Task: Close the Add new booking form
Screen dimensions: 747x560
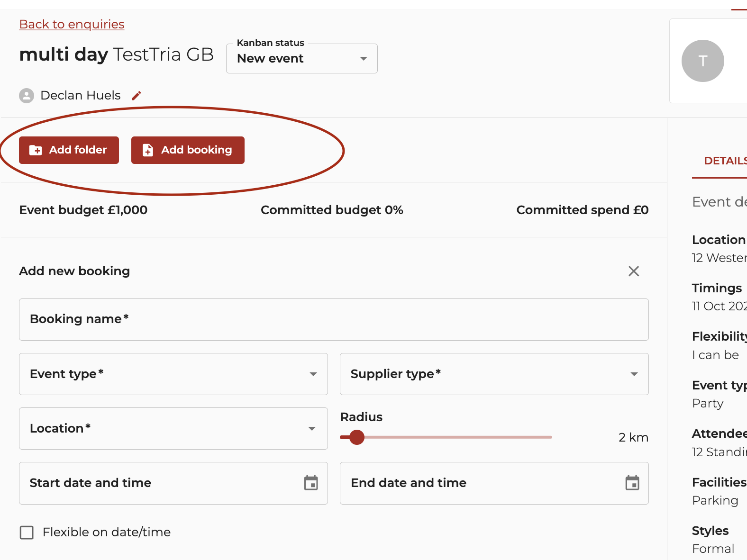Action: click(633, 271)
